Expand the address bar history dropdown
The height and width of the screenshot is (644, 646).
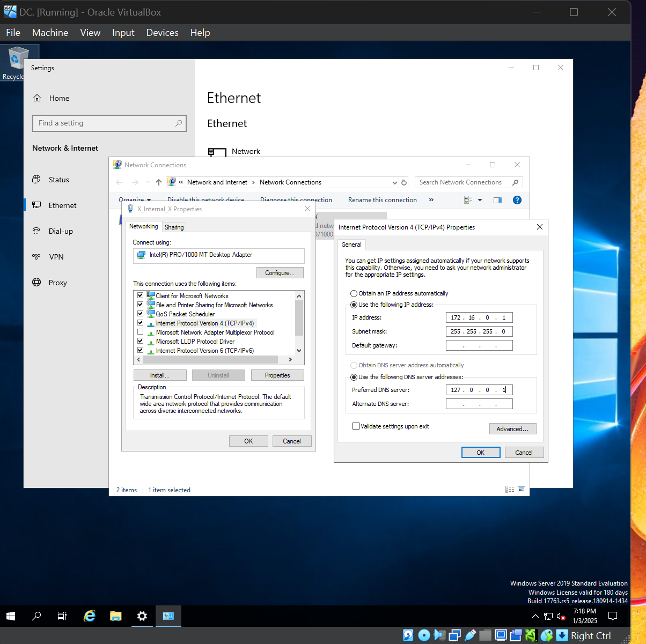pyautogui.click(x=395, y=182)
